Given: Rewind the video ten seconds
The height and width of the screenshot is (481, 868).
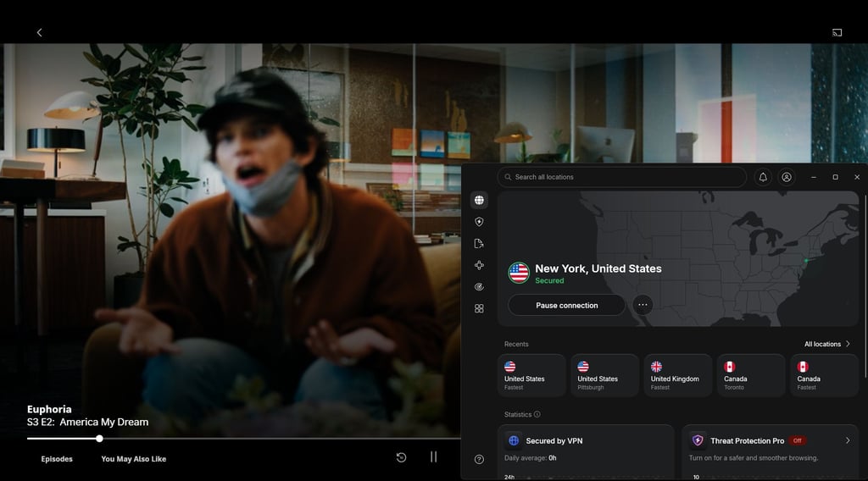Looking at the screenshot, I should [x=401, y=457].
